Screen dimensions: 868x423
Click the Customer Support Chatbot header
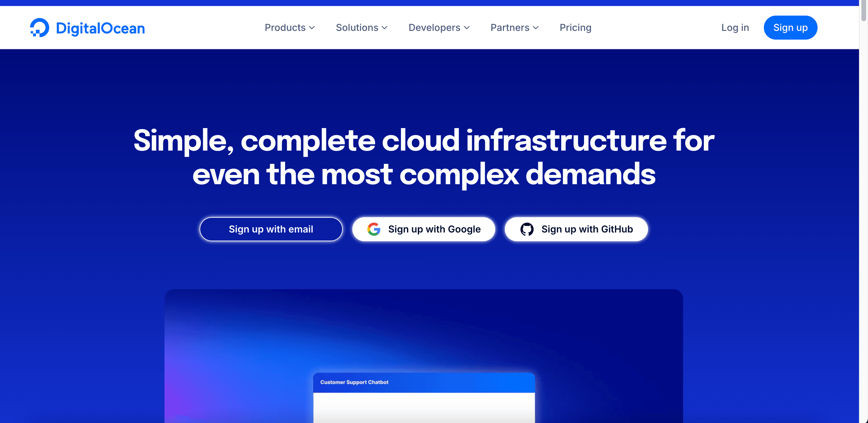point(424,382)
